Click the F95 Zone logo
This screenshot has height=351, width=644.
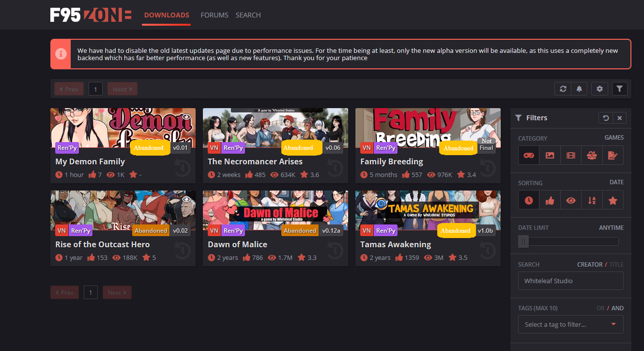click(91, 15)
